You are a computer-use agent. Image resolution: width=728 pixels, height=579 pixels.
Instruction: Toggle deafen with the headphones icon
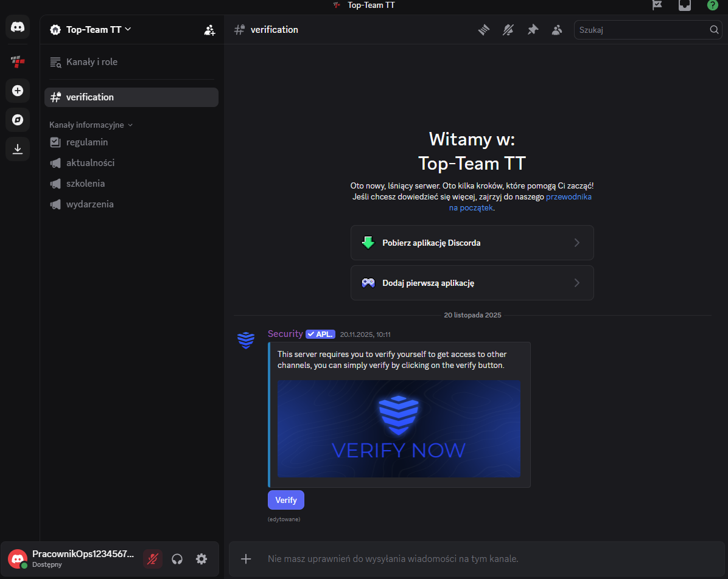[177, 559]
